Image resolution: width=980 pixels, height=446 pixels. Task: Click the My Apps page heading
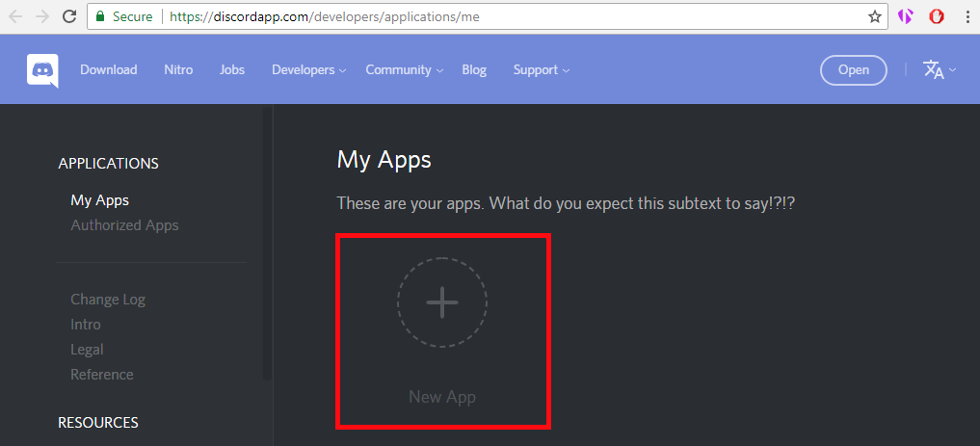[x=384, y=161]
